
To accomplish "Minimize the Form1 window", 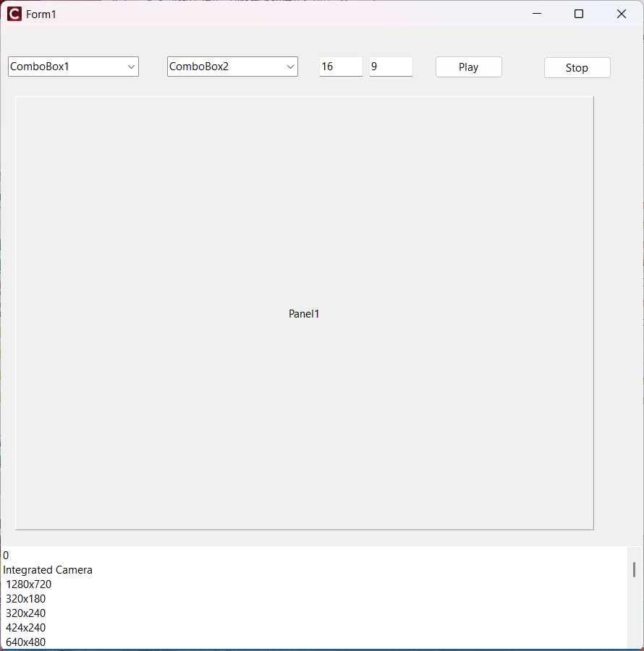I will click(537, 14).
